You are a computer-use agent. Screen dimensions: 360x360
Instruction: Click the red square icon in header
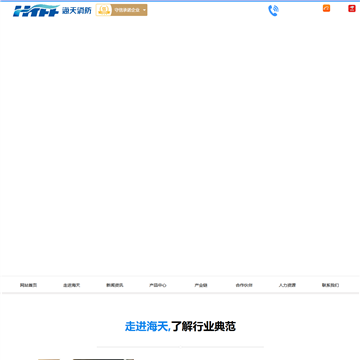point(352,8)
